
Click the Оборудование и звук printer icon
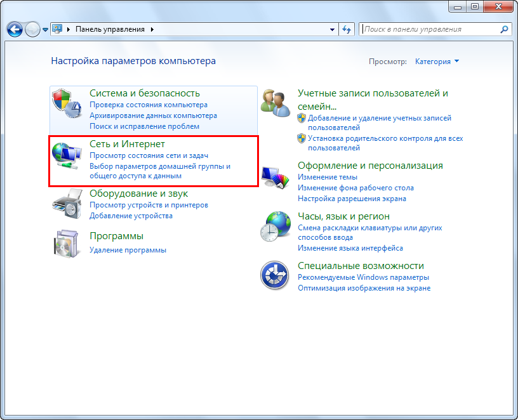point(67,204)
